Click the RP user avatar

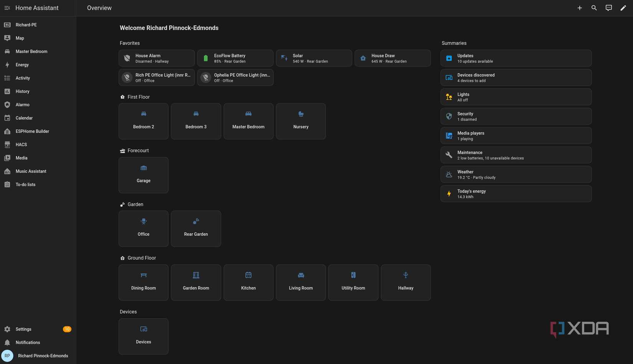point(7,356)
